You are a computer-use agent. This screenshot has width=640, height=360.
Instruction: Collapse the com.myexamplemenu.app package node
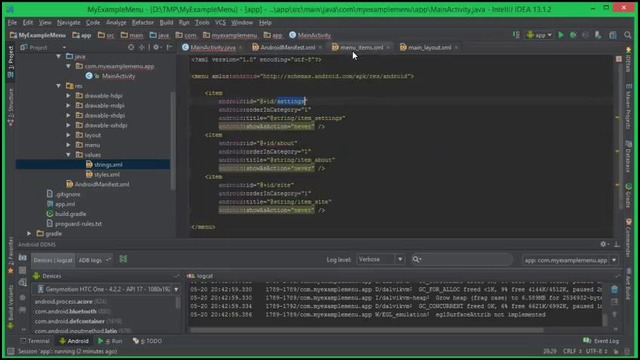click(69, 66)
